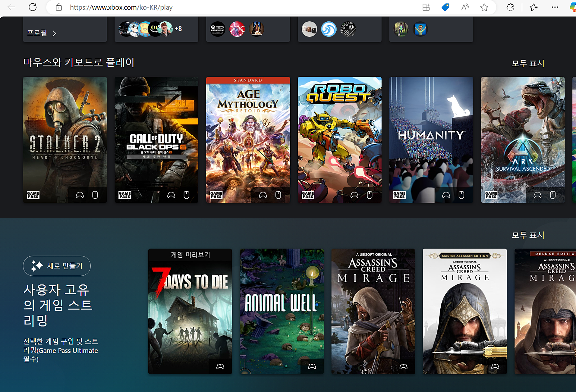Open Call of Duty Black Ops 6
Image resolution: width=576 pixels, height=392 pixels.
[x=156, y=140]
